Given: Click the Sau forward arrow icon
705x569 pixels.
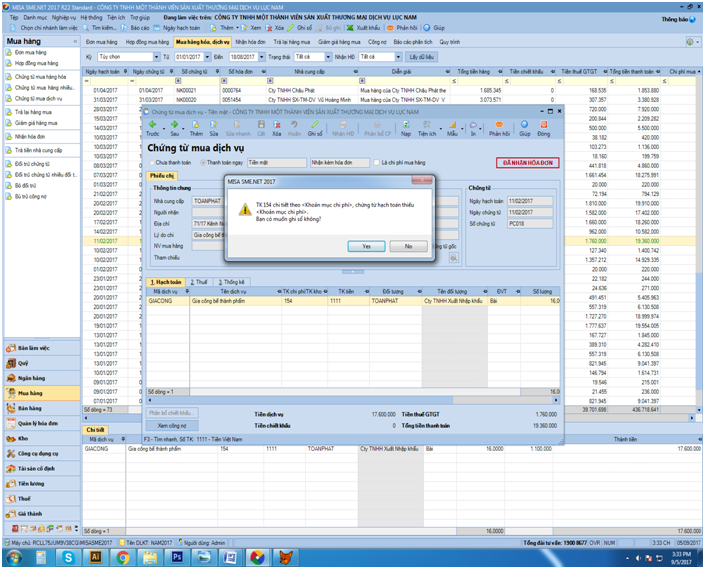Looking at the screenshot, I should pyautogui.click(x=174, y=124).
